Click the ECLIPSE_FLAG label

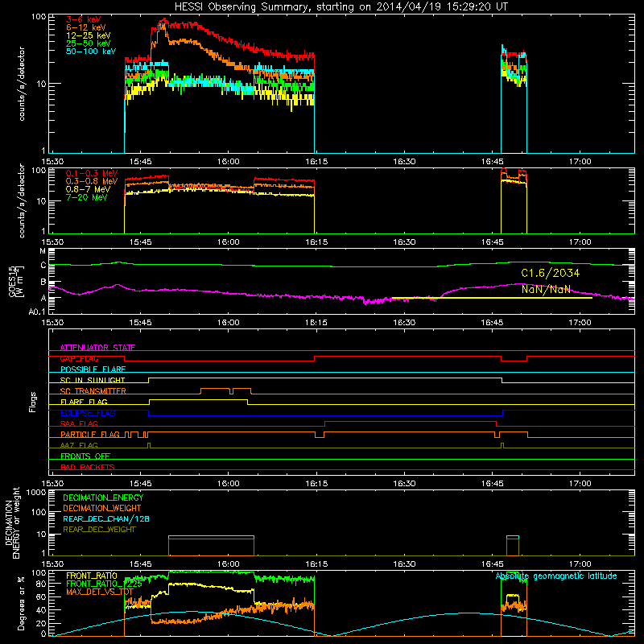pyautogui.click(x=88, y=413)
